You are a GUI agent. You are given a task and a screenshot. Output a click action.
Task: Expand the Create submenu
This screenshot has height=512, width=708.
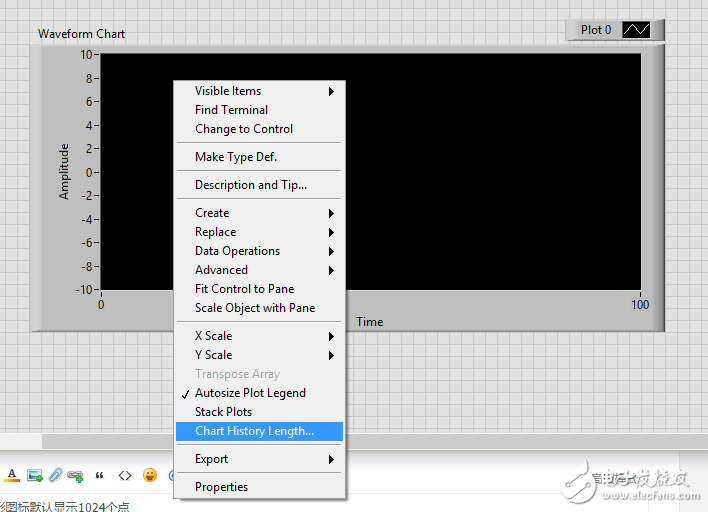259,213
